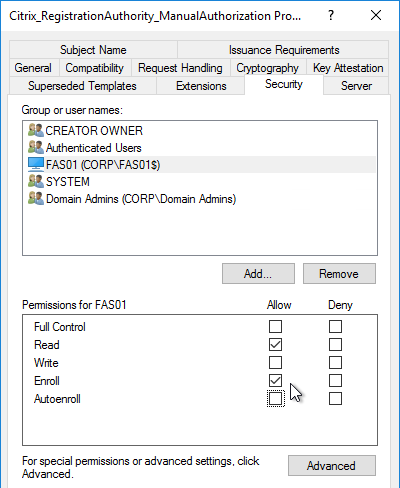The height and width of the screenshot is (488, 400).
Task: Check Deny Enroll permission box
Action: tap(335, 381)
